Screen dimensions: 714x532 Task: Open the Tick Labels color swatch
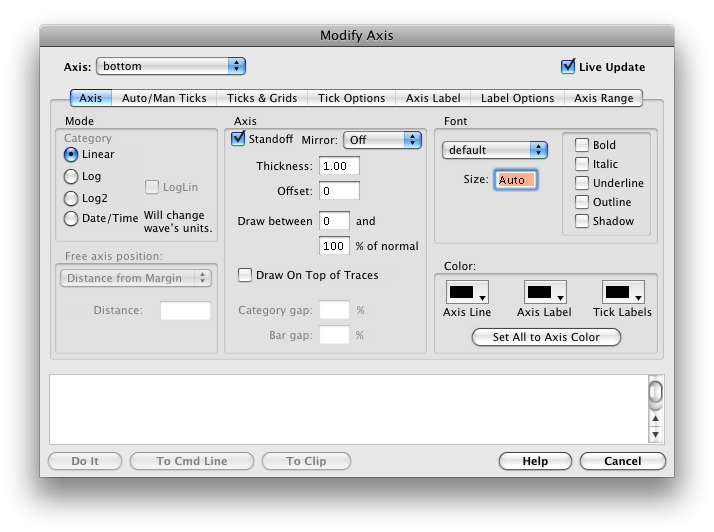(x=623, y=292)
